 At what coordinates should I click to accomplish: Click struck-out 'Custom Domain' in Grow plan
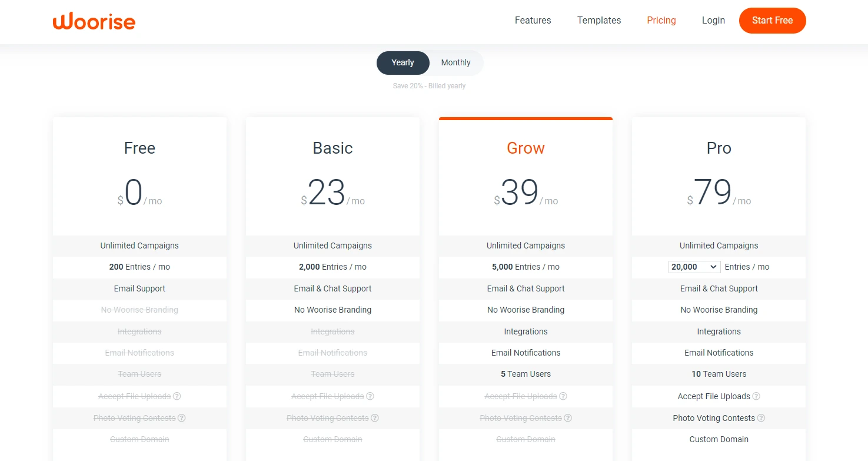pyautogui.click(x=526, y=439)
